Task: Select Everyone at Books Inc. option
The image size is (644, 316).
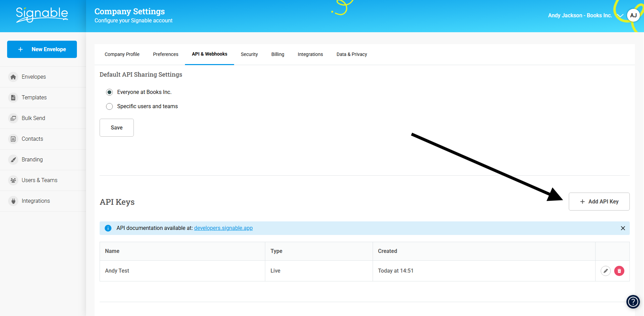Action: 109,92
